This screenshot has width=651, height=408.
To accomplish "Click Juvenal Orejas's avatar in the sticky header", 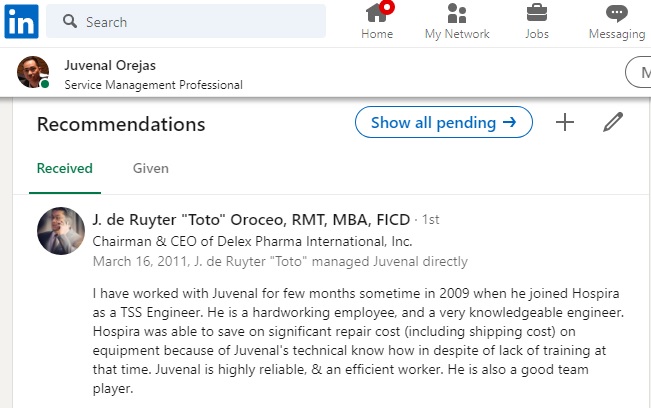I will (33, 72).
